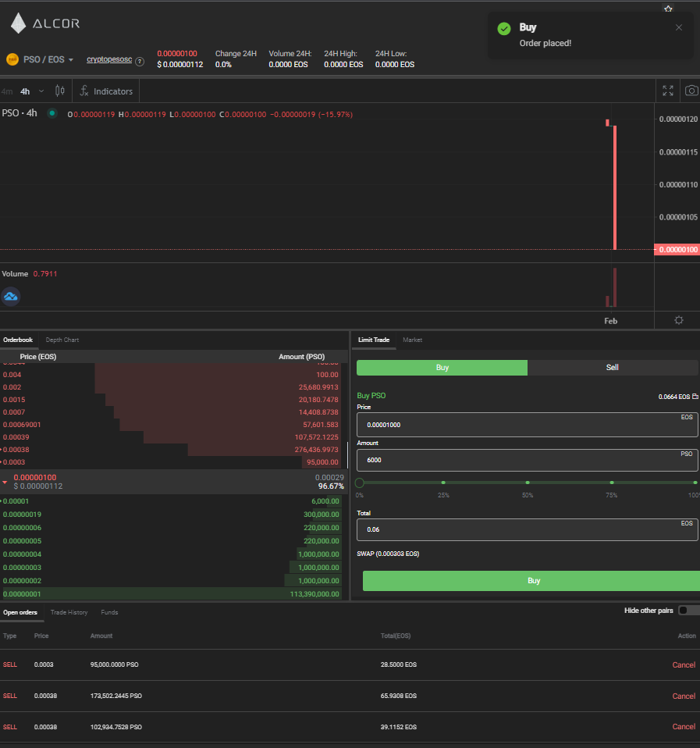Open the candlestick chart style selector
Screen dimensions: 700x748
pos(59,91)
